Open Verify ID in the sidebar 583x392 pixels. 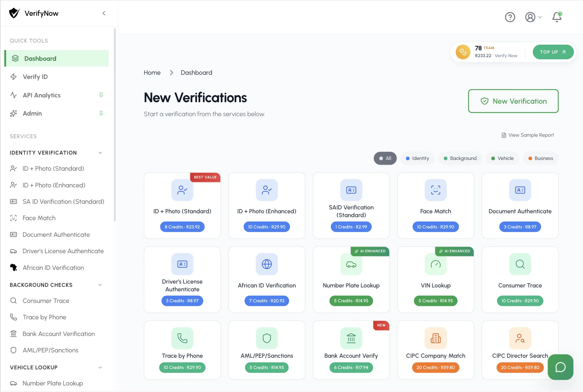click(57, 77)
